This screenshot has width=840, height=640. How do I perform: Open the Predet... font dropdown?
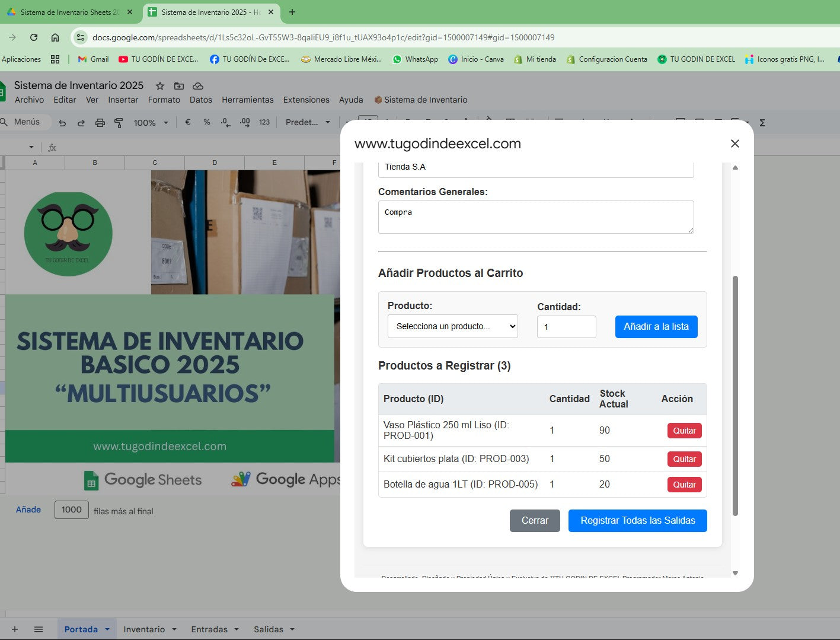coord(308,122)
